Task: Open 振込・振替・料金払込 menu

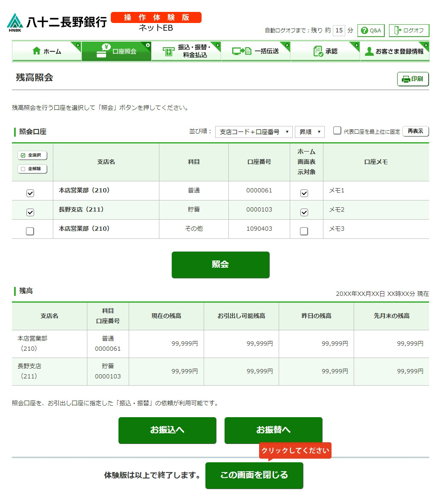Action: point(186,51)
